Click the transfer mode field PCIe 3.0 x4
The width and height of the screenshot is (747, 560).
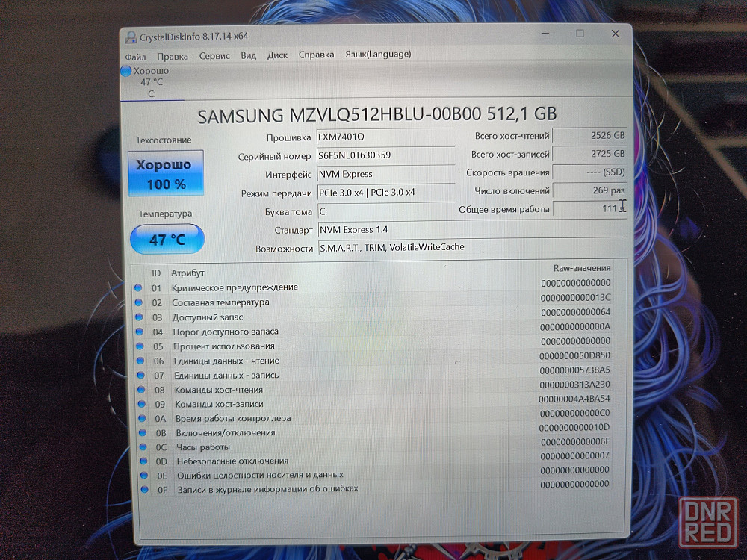coord(386,193)
